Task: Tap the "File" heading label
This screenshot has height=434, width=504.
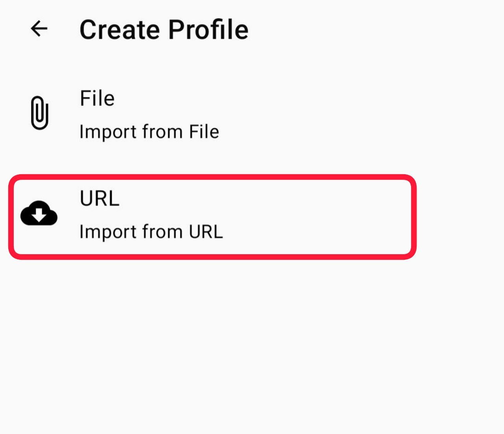Action: click(97, 98)
